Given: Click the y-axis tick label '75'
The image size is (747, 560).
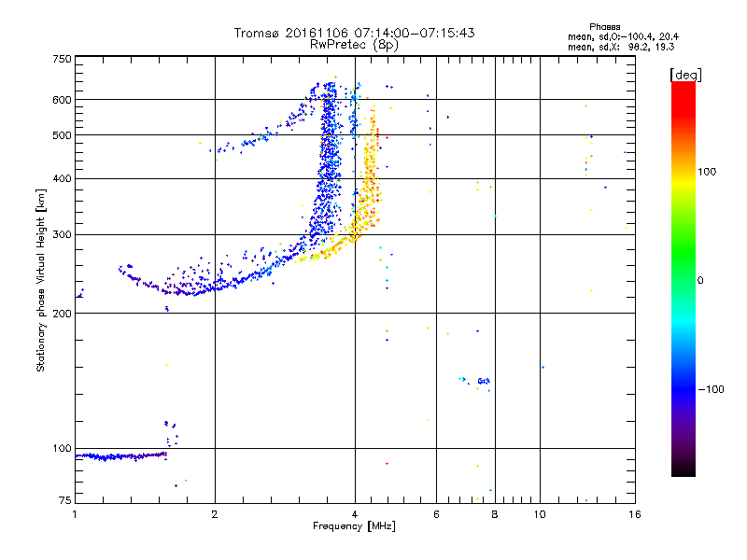Looking at the screenshot, I should click(65, 500).
